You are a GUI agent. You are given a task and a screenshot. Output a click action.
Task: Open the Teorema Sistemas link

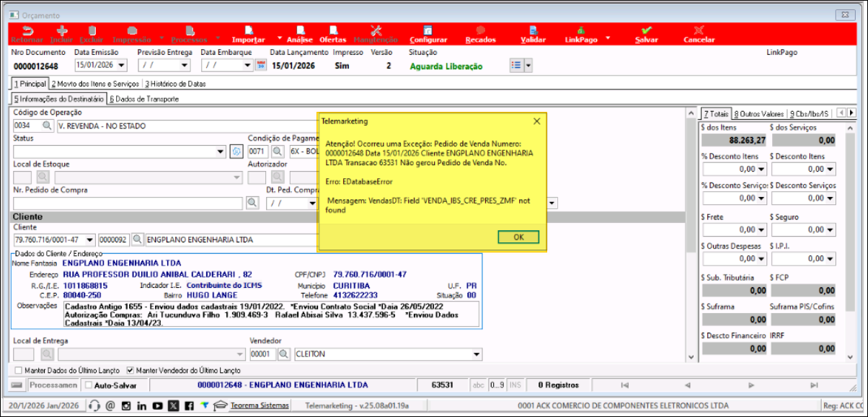point(260,405)
